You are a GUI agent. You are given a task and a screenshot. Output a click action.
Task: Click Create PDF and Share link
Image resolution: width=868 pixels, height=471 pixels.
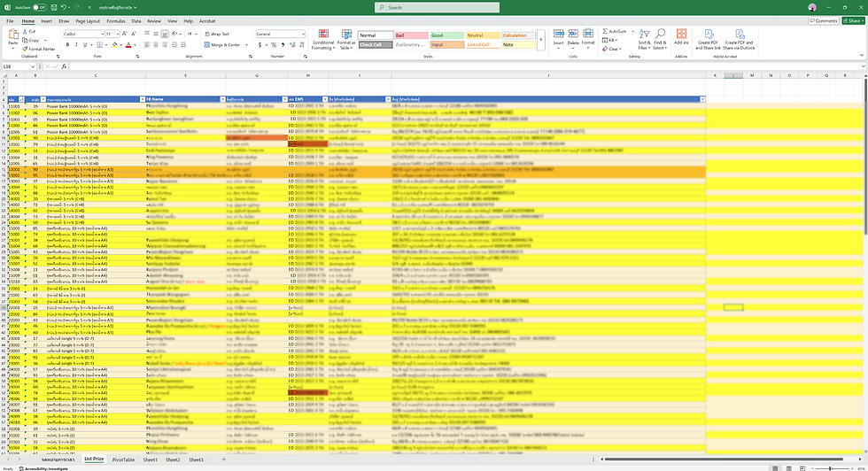708,39
